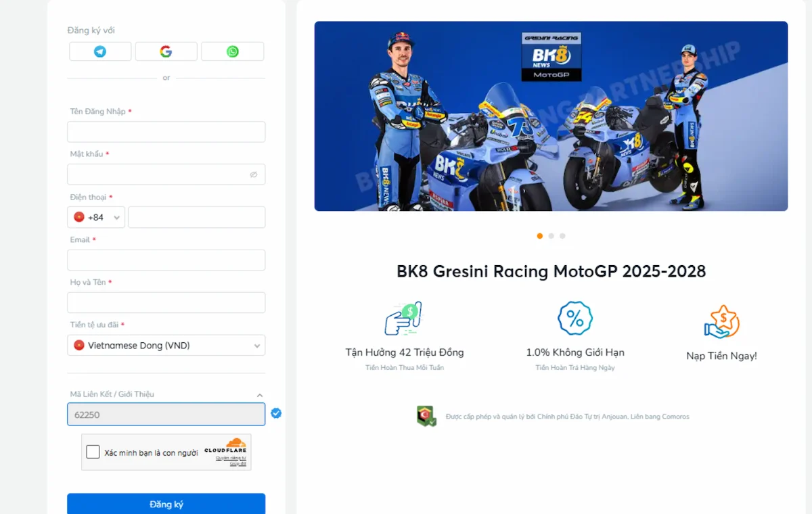Click the Anjouan license shield icon

pos(426,416)
